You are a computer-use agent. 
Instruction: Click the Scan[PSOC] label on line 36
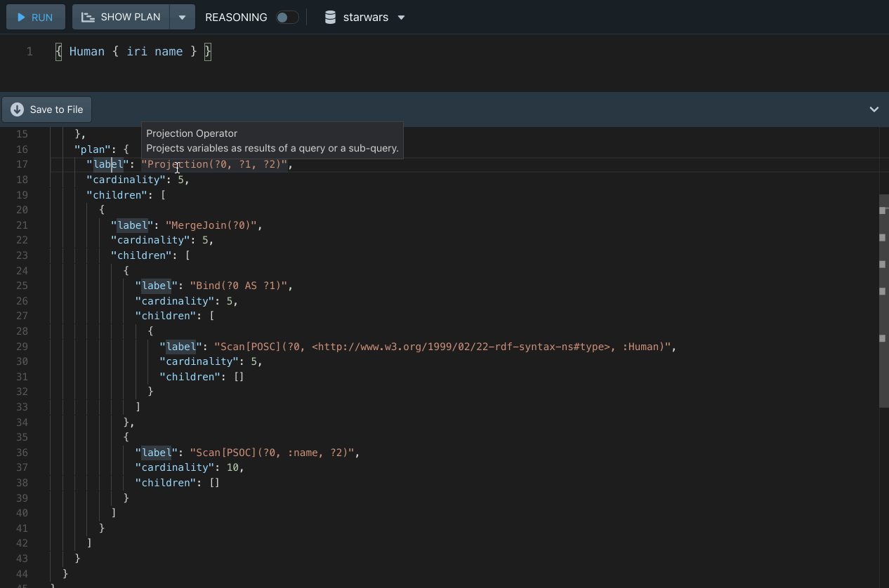click(272, 453)
